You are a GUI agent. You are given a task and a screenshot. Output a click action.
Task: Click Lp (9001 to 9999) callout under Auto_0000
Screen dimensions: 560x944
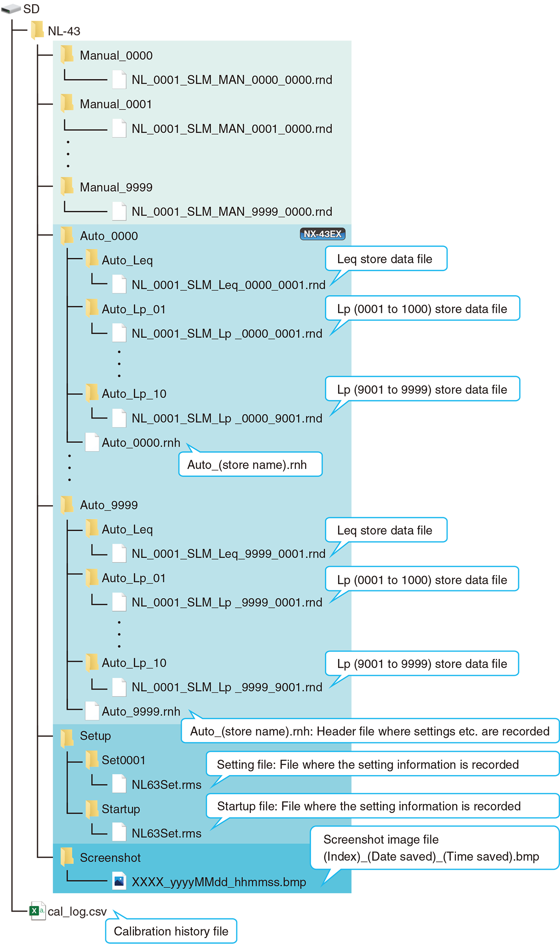click(423, 389)
